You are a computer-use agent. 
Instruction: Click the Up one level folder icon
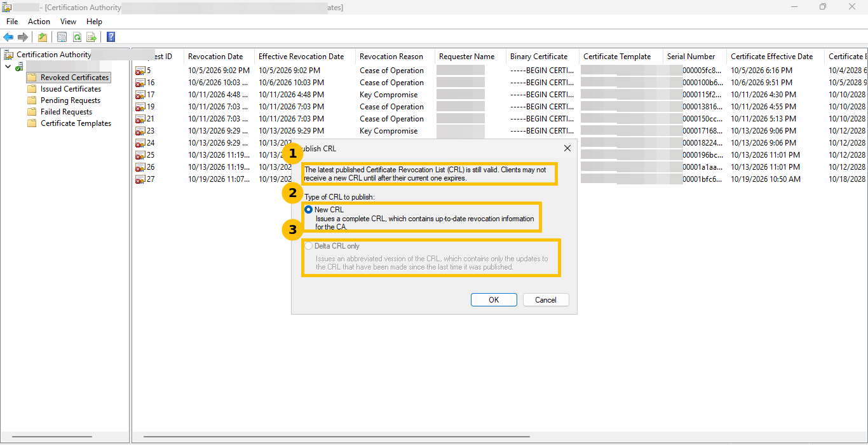coord(43,37)
